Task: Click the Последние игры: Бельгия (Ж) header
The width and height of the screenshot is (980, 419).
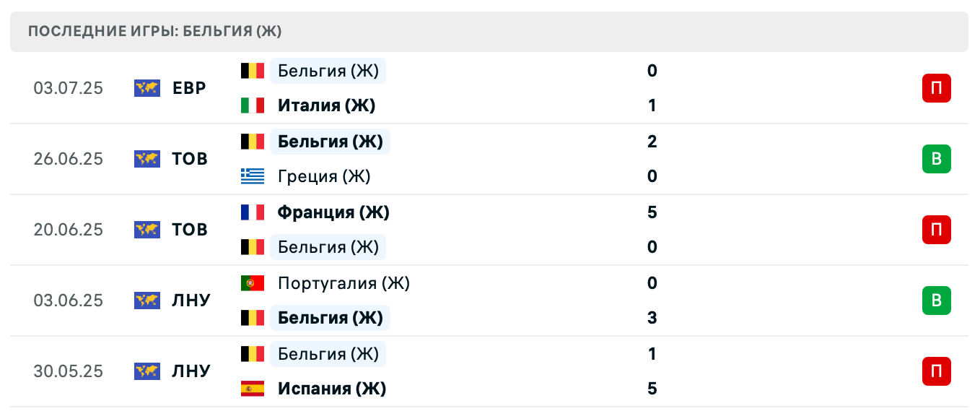Action: (154, 32)
